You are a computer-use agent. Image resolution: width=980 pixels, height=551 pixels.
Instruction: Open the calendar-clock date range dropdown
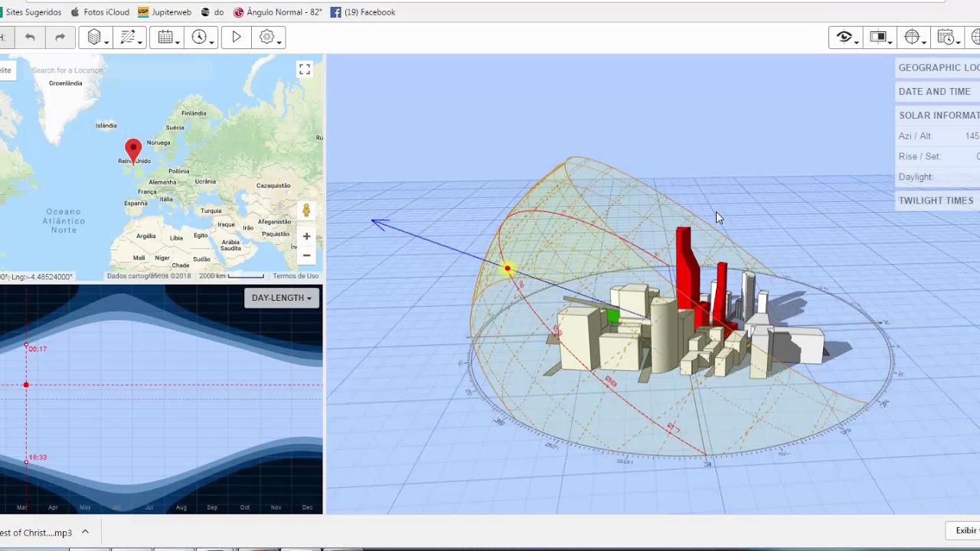click(x=948, y=37)
